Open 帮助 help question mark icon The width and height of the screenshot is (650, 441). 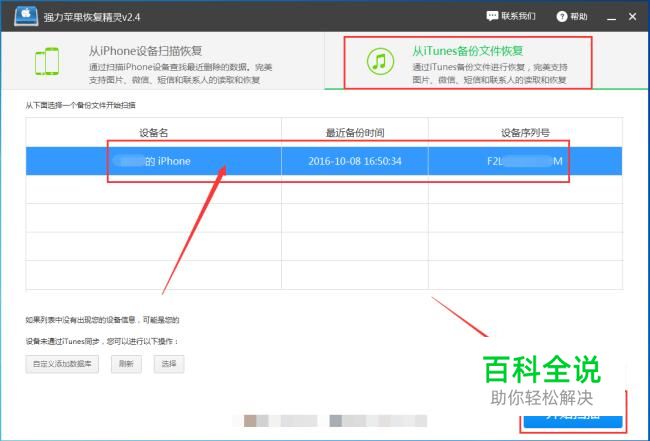point(562,17)
